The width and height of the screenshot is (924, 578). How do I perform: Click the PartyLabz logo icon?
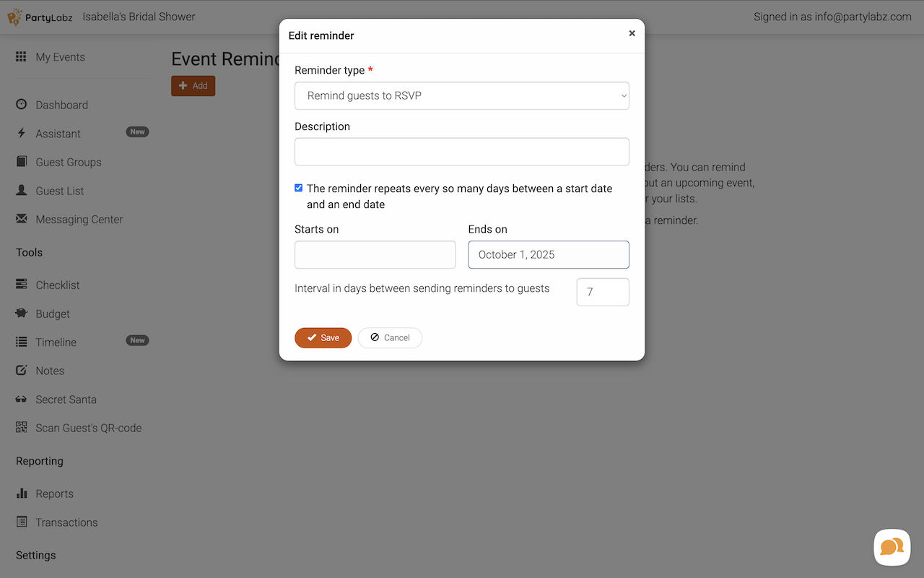point(14,17)
